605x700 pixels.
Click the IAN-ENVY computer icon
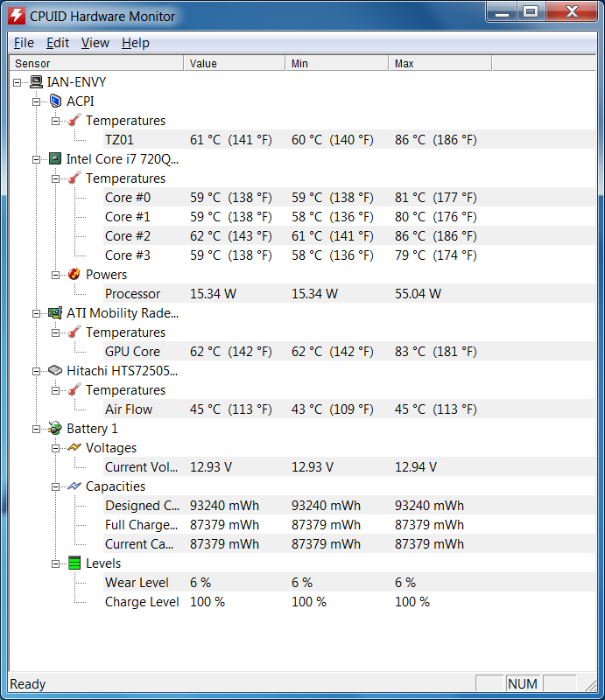pyautogui.click(x=36, y=82)
